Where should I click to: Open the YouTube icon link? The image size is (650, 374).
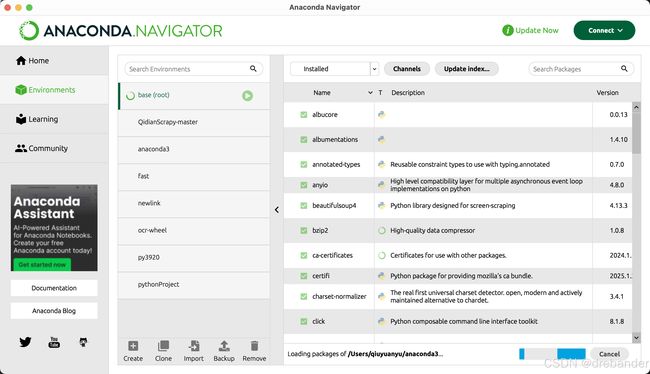[54, 342]
